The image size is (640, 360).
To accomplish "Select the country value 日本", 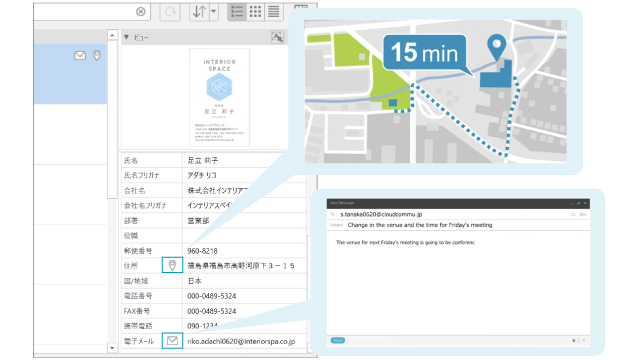I will coord(195,281).
